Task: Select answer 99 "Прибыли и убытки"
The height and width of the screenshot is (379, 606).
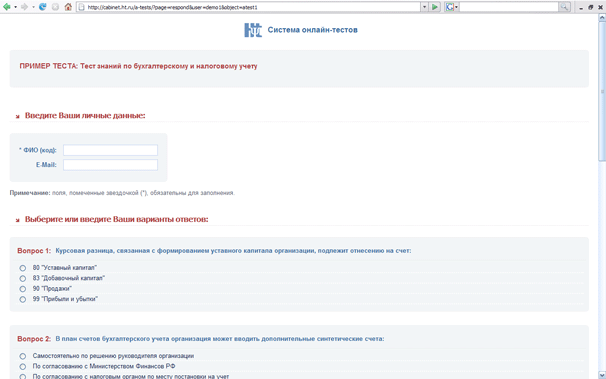Action: (x=23, y=299)
